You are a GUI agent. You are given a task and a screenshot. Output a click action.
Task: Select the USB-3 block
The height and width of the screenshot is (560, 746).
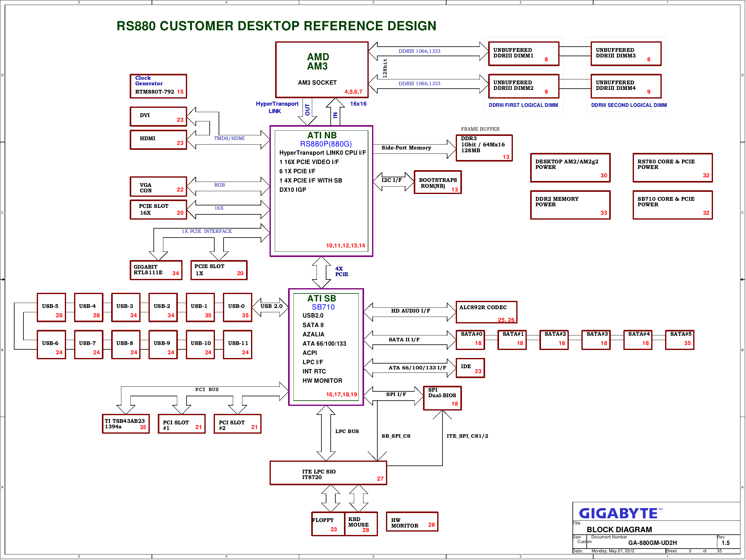pos(126,308)
